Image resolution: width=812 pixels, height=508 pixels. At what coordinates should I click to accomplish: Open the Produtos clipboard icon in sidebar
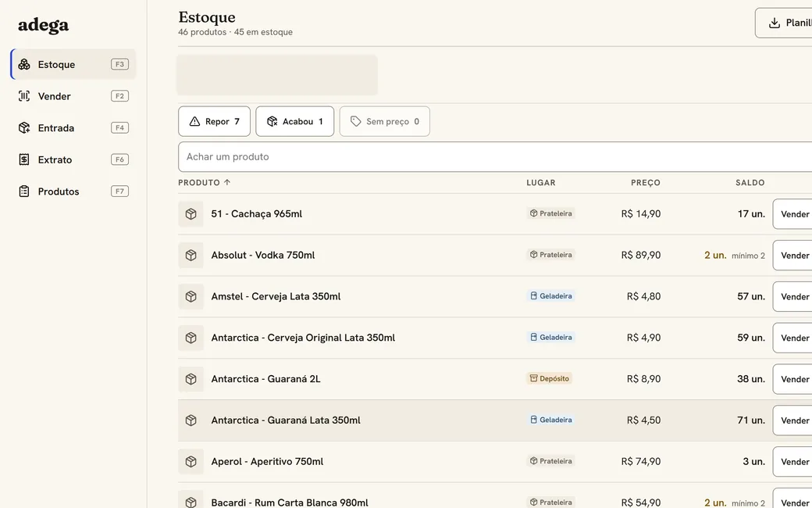point(24,191)
